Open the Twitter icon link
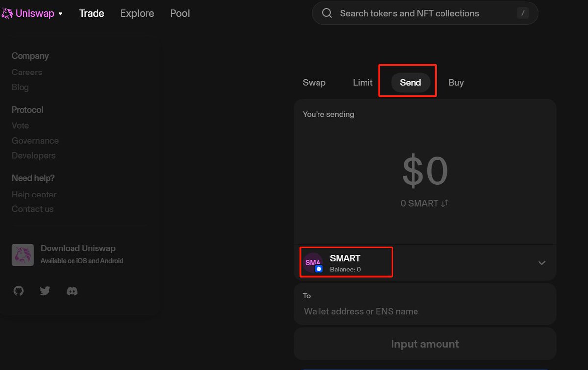Screen dimensions: 588x370 (45, 291)
